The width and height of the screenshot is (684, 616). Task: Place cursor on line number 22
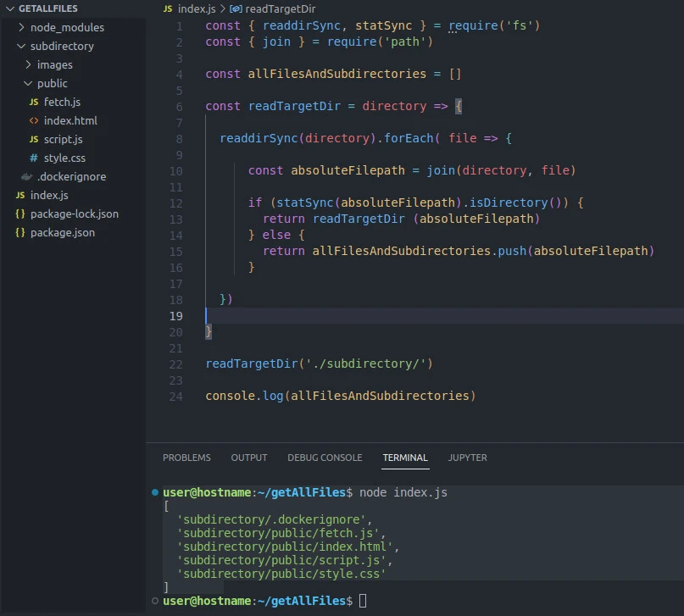pyautogui.click(x=175, y=364)
